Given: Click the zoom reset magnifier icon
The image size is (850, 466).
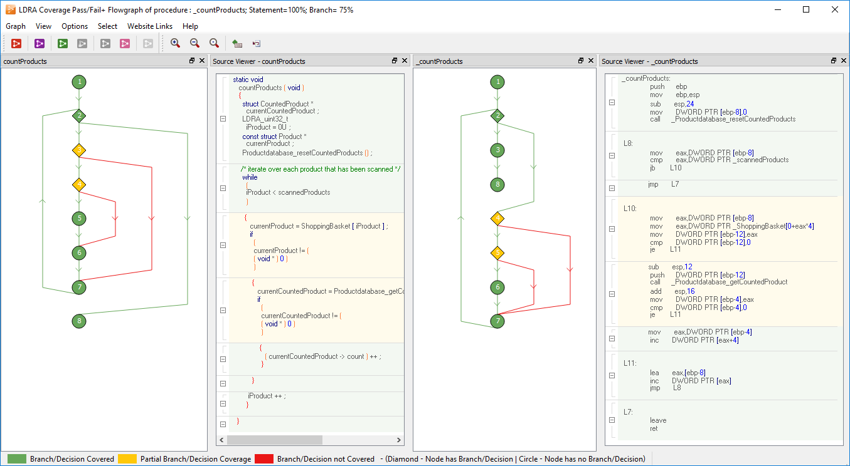Looking at the screenshot, I should tap(214, 43).
